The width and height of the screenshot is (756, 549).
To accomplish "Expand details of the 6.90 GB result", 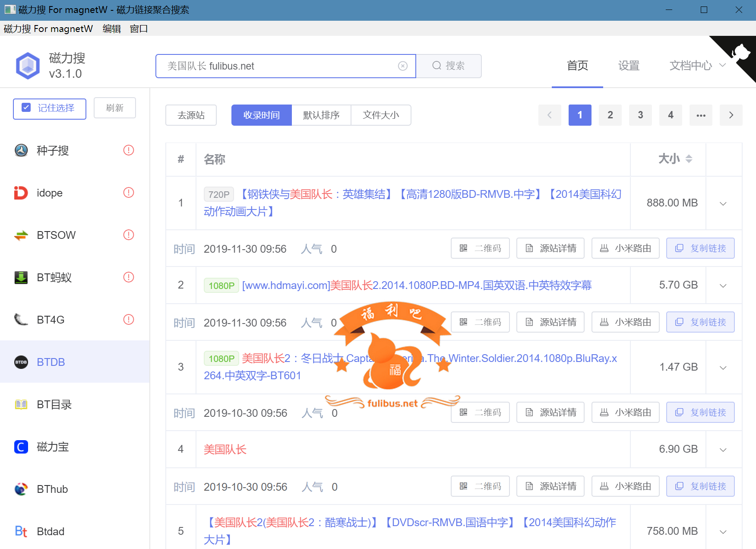I will (723, 450).
